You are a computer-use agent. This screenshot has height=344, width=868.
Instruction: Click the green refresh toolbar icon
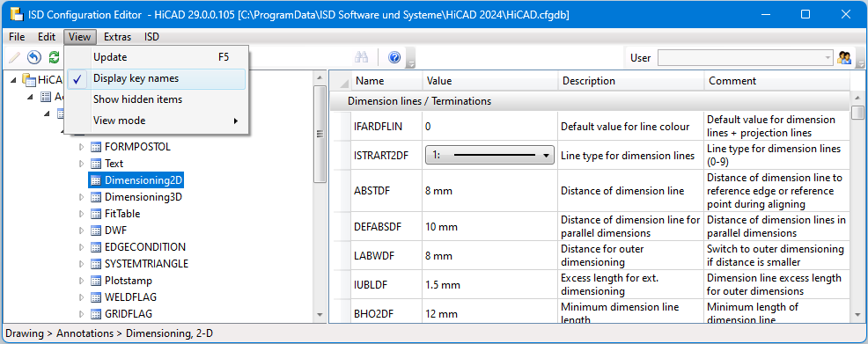(54, 57)
